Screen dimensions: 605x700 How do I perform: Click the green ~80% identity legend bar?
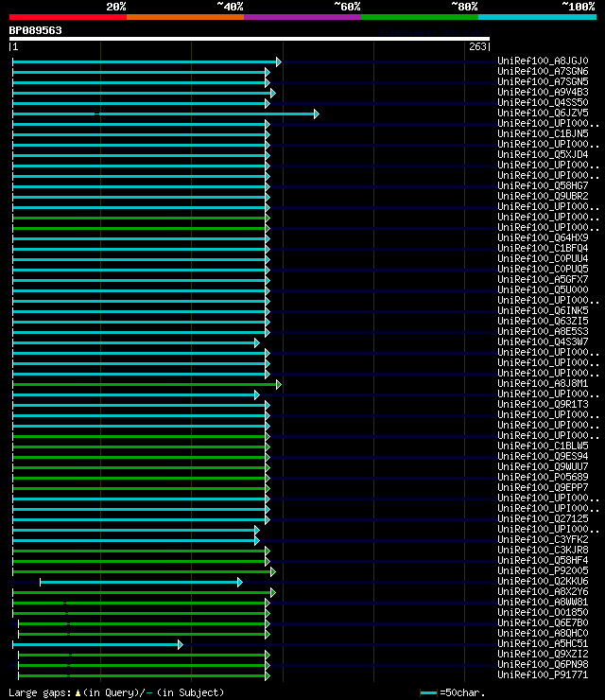pyautogui.click(x=420, y=17)
